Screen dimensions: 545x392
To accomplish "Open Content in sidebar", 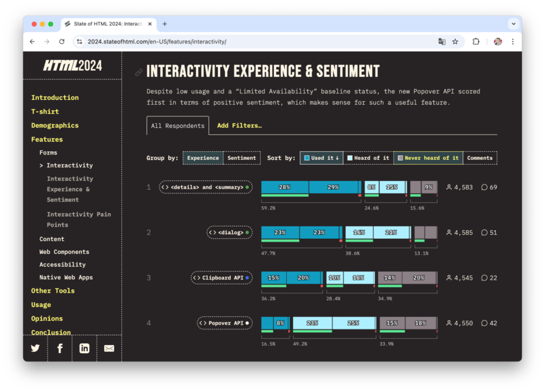I will coord(52,239).
